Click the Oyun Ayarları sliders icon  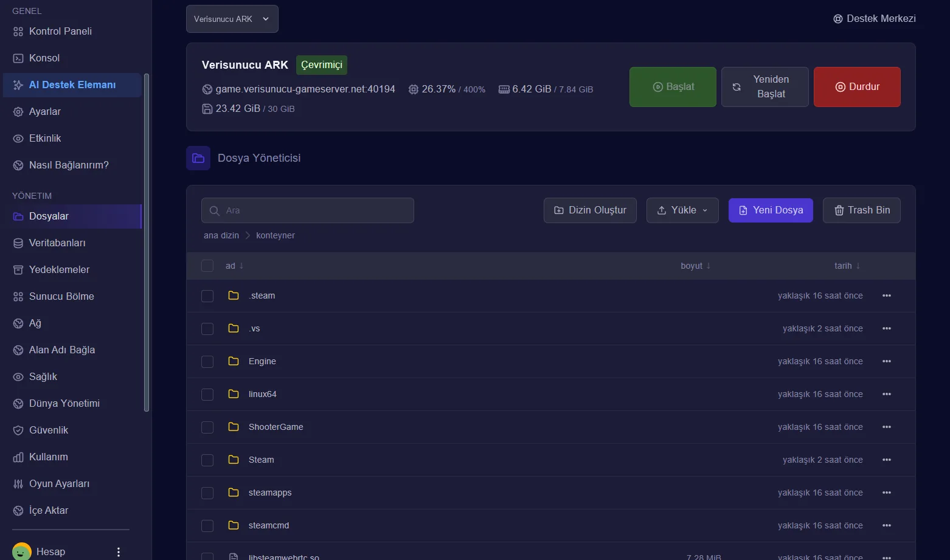[18, 484]
